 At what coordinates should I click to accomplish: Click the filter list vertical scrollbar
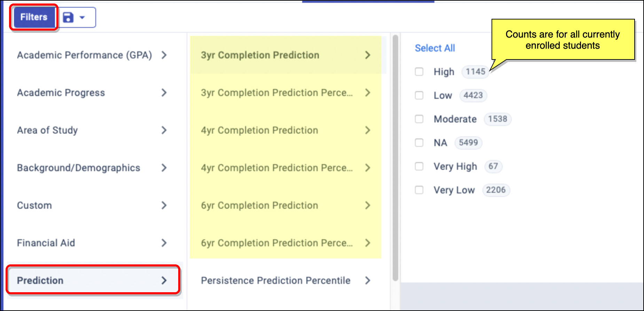[395, 157]
